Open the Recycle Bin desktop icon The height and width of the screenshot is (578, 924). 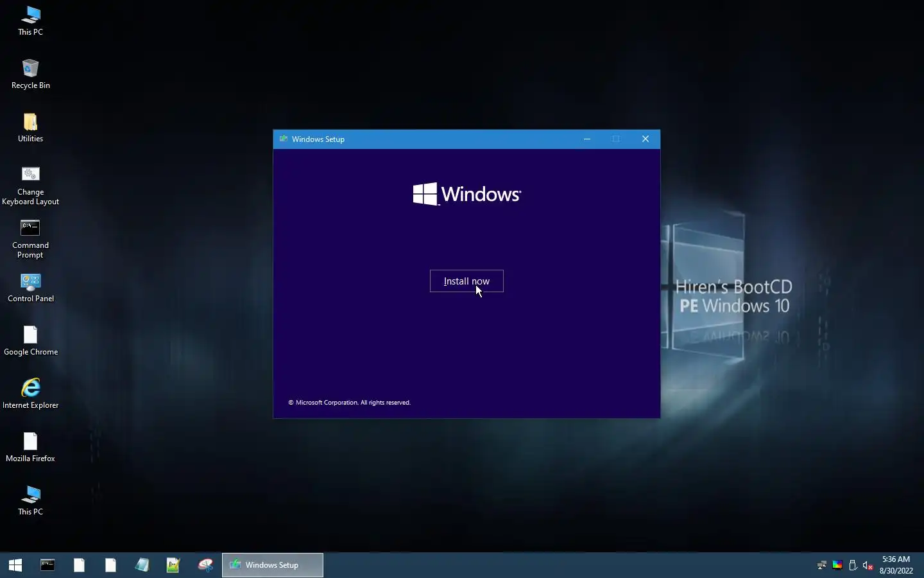click(30, 74)
